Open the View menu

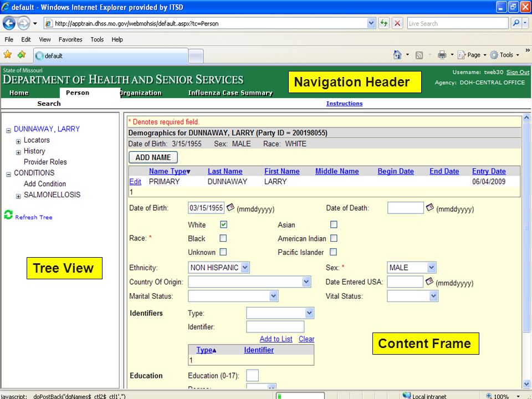[45, 39]
